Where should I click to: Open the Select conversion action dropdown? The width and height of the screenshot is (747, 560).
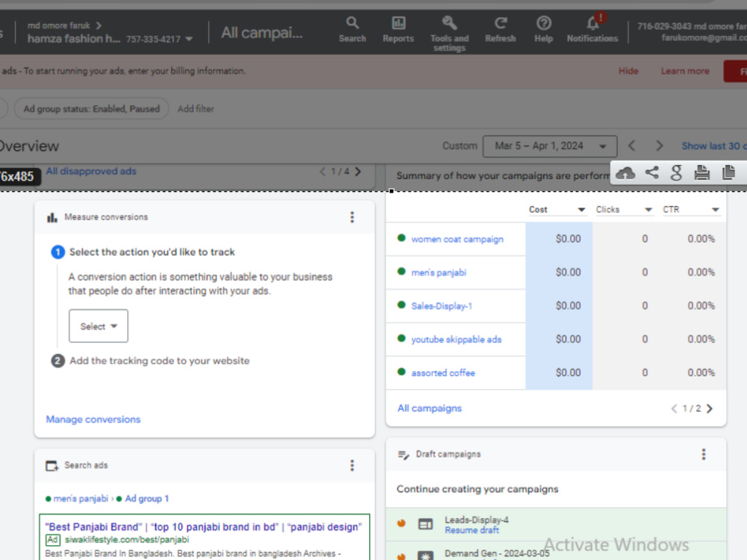pyautogui.click(x=98, y=326)
